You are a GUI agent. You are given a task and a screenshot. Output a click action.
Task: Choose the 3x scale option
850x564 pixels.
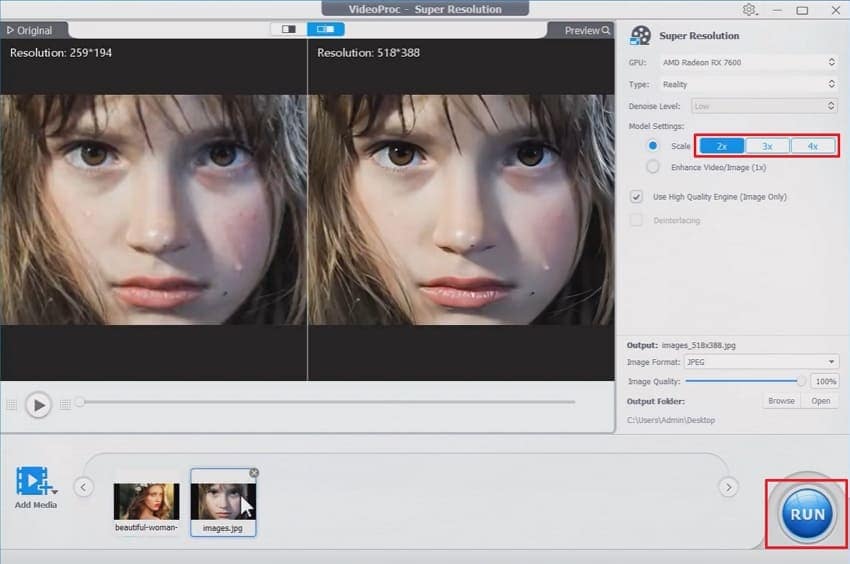coord(767,146)
